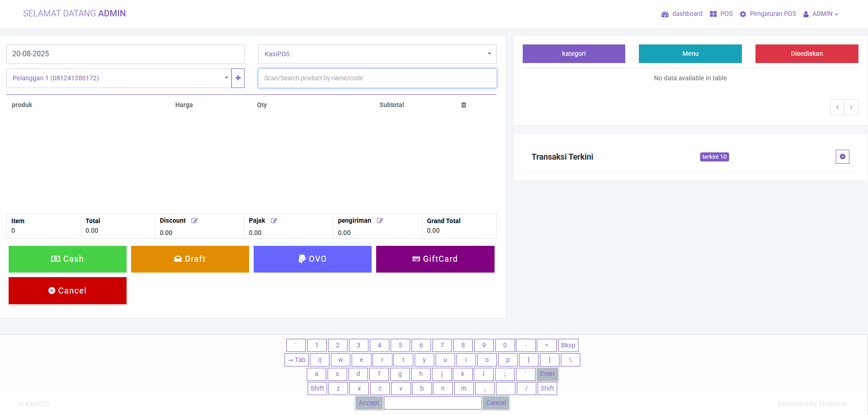Click the edit icon next to Discount
The height and width of the screenshot is (415, 868).
click(x=194, y=220)
